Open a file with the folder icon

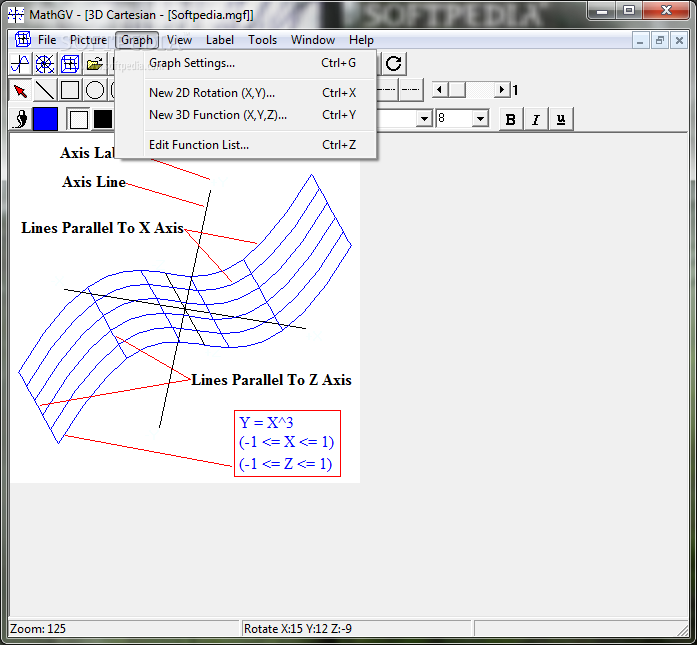(95, 64)
